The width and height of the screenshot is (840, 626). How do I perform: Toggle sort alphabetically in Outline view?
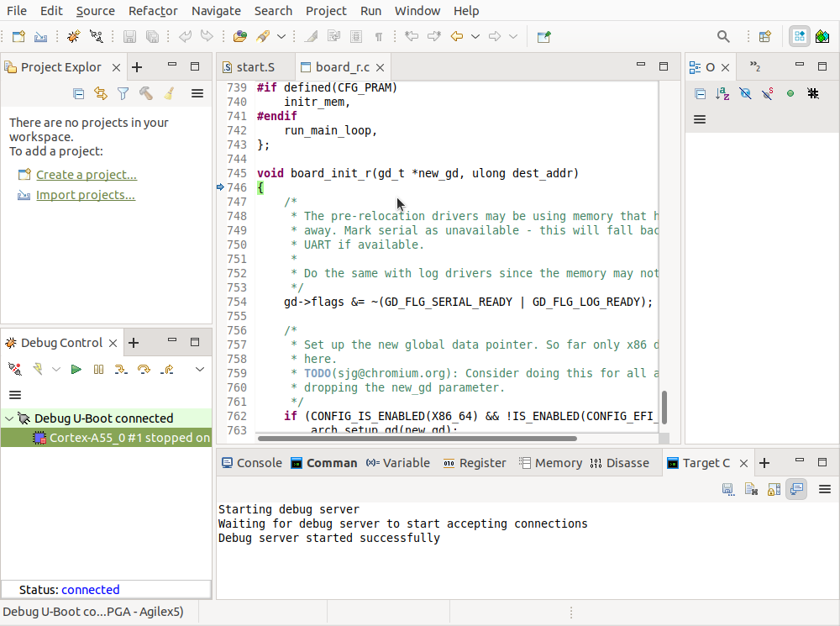pos(722,93)
